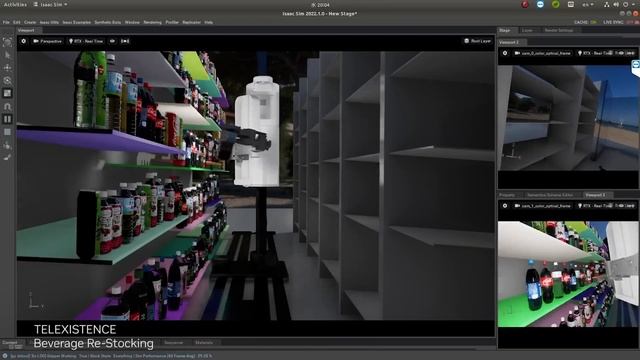The width and height of the screenshot is (640, 360).
Task: Click the network icon in the system tray
Action: (607, 4)
